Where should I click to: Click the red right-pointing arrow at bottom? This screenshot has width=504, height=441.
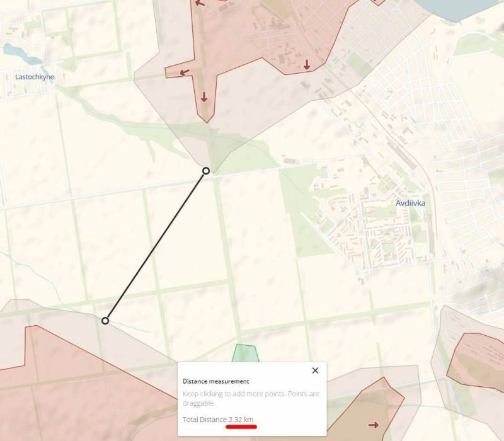click(374, 425)
